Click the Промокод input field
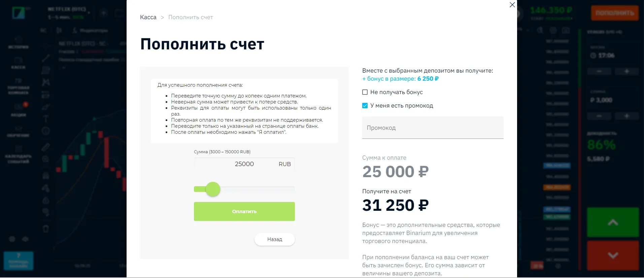 pyautogui.click(x=432, y=128)
